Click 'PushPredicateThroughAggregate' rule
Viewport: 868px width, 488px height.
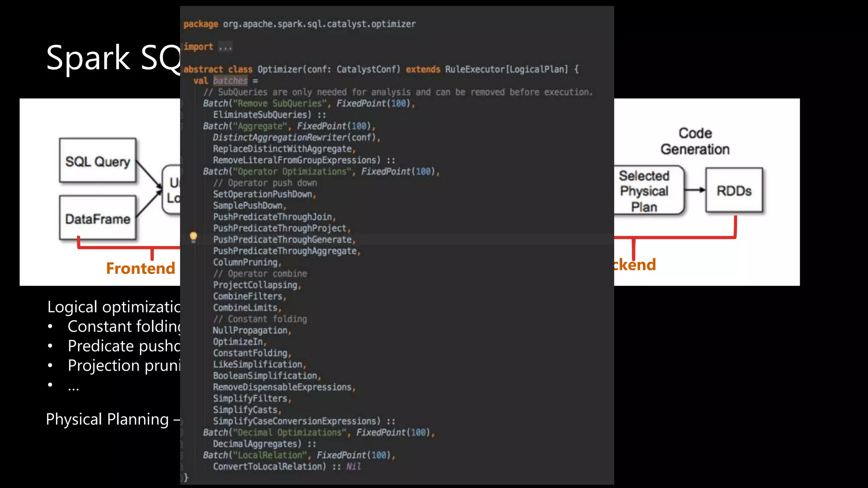(285, 251)
